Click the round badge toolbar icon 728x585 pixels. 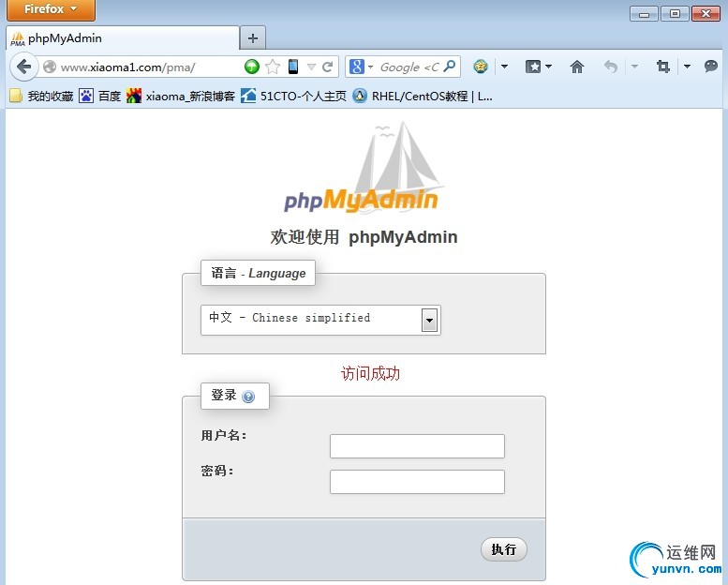click(481, 67)
